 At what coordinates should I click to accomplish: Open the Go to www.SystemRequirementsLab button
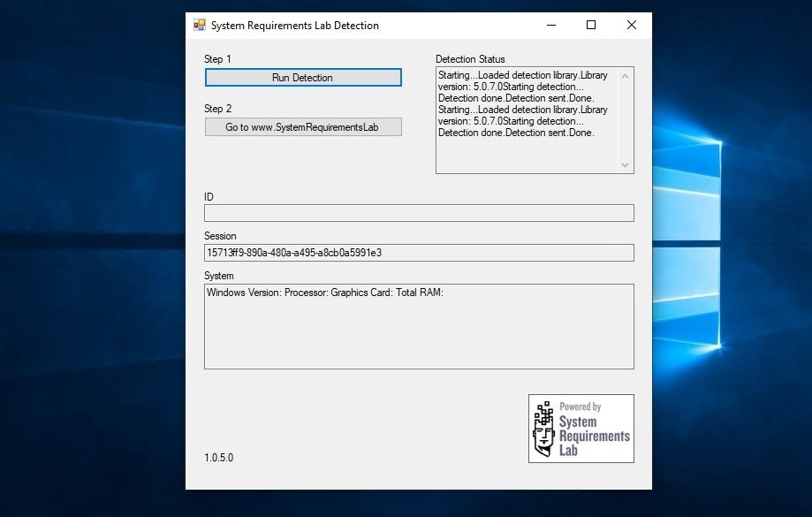(303, 127)
